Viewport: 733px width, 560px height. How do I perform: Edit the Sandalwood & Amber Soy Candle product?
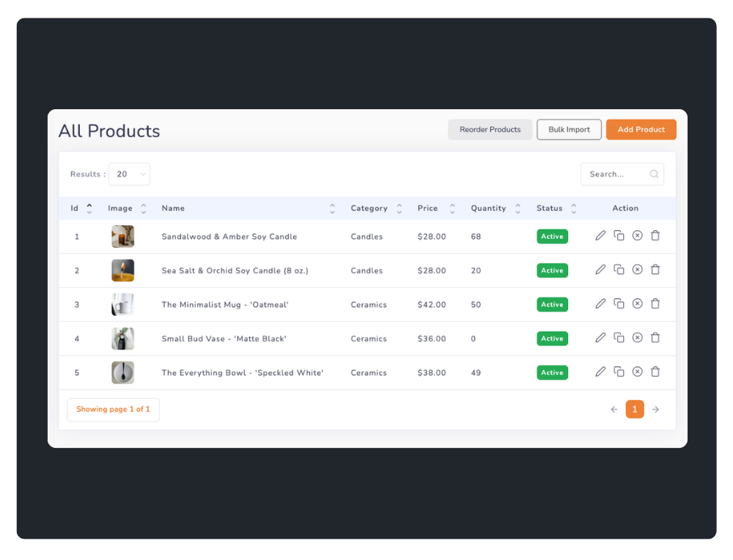coord(600,236)
